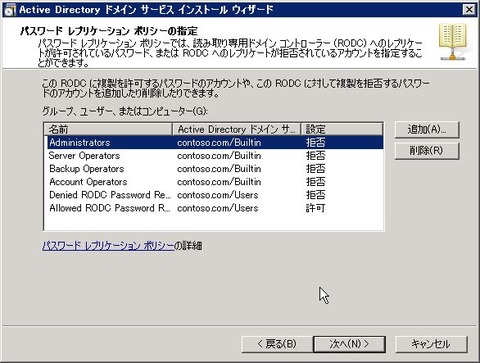480x363 pixels.
Task: Proceed with the 次へ(N) button
Action: (349, 344)
